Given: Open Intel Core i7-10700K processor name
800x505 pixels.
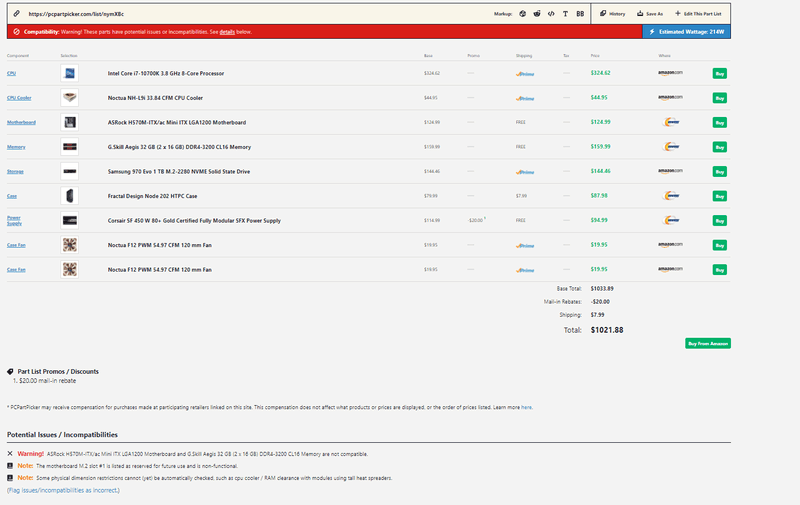Looking at the screenshot, I should click(166, 73).
